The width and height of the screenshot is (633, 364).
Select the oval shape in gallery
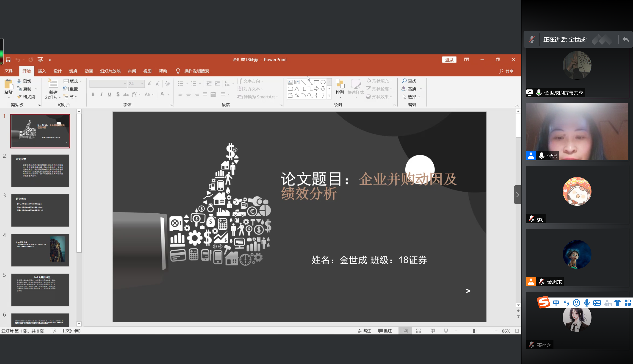tap(323, 82)
